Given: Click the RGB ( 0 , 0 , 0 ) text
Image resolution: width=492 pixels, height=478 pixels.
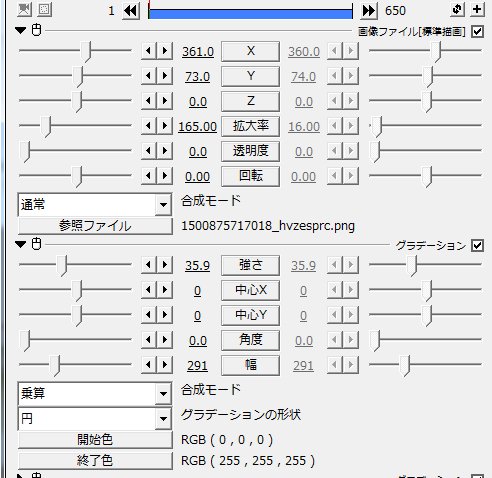Looking at the screenshot, I should (227, 440).
